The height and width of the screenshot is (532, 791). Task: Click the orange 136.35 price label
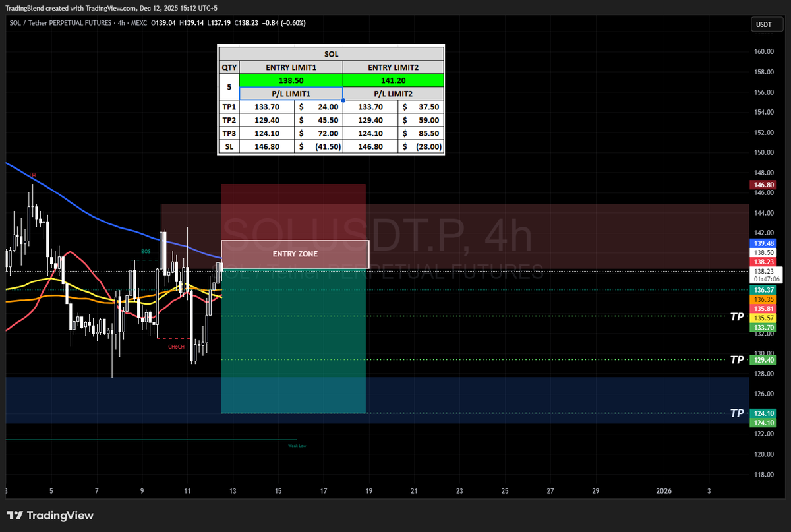763,299
